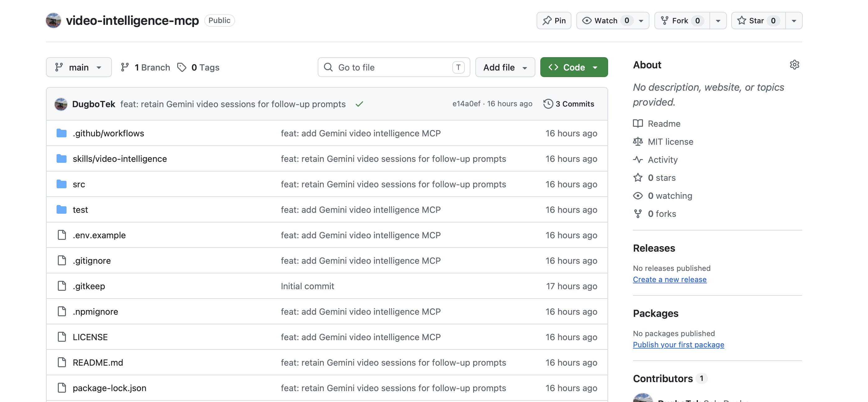This screenshot has width=868, height=402.
Task: Click Create a new release link
Action: 670,280
